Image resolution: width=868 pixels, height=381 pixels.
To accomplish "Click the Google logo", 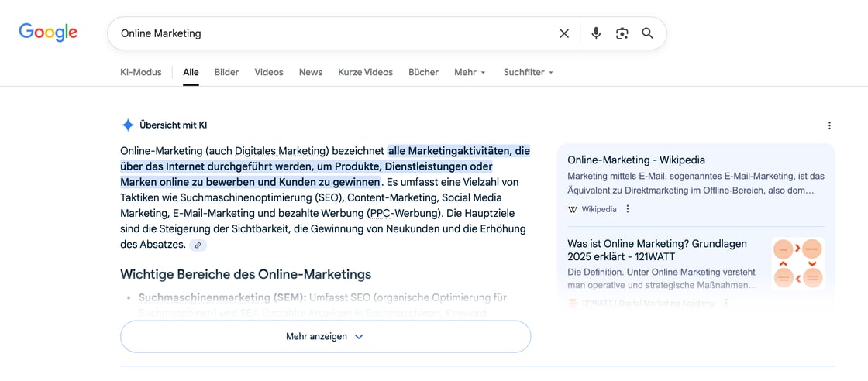I will click(48, 33).
